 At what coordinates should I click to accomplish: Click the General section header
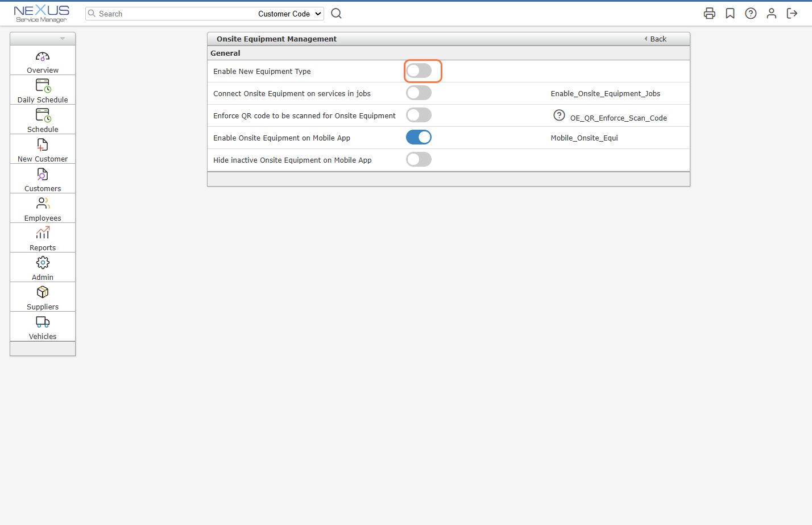click(449, 53)
